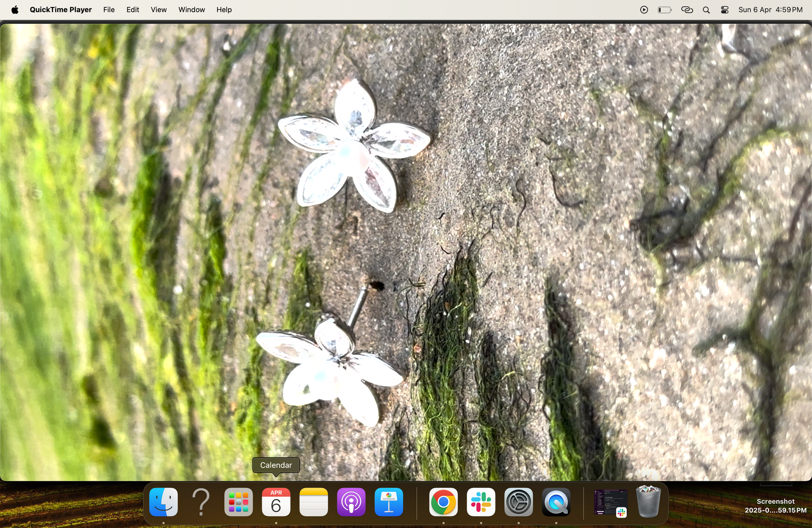This screenshot has width=812, height=528.
Task: Open the Window menu
Action: tap(192, 10)
